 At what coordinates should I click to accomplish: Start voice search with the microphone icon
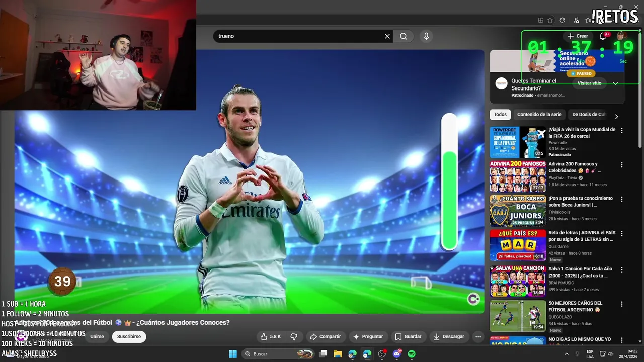426,36
